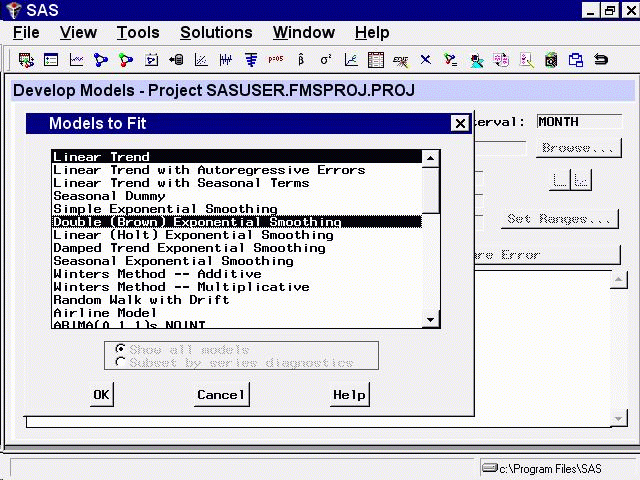The width and height of the screenshot is (640, 480).
Task: Click the model list scroll-up arrow
Action: (x=430, y=158)
